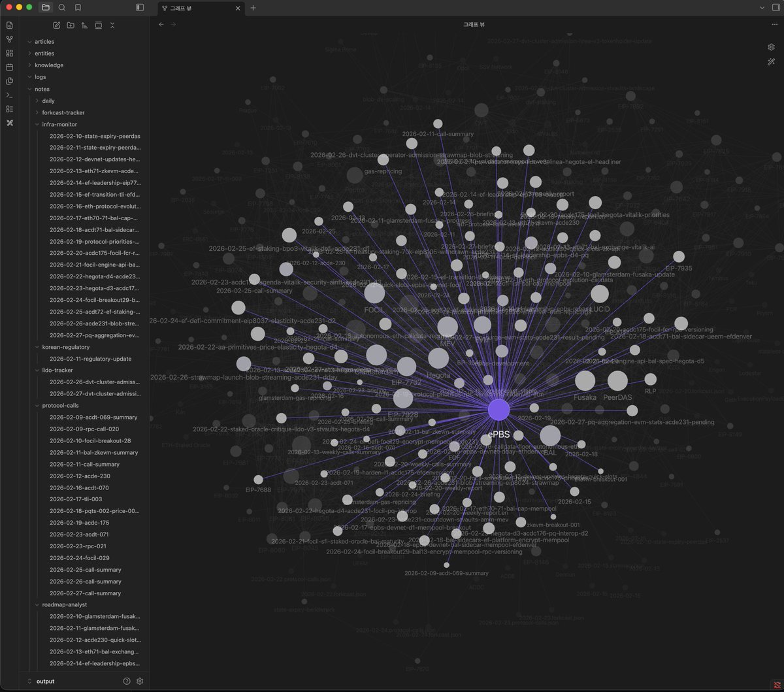Collapse the logs folder
Viewport: 784px width, 692px height.
pyautogui.click(x=41, y=77)
